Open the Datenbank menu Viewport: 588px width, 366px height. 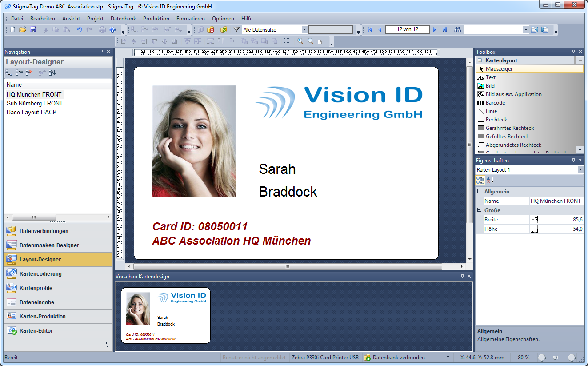tap(124, 19)
